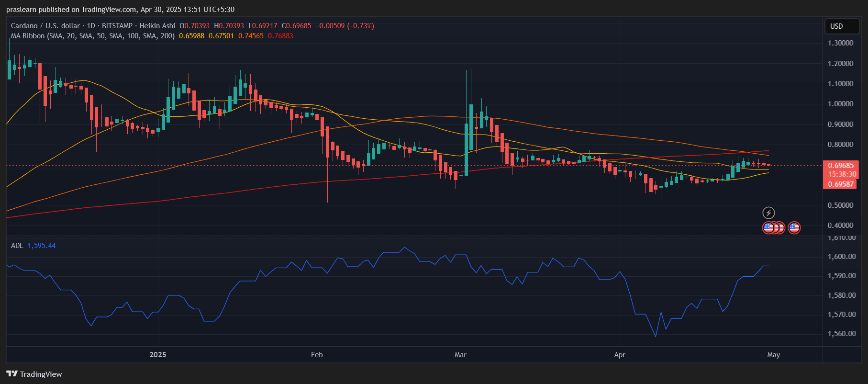Image resolution: width=868 pixels, height=384 pixels.
Task: Select the 2025 year marker on time axis
Action: tap(158, 355)
